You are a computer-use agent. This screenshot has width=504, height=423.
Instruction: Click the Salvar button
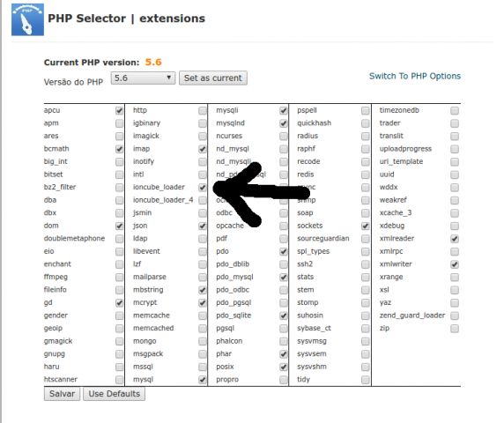62,394
